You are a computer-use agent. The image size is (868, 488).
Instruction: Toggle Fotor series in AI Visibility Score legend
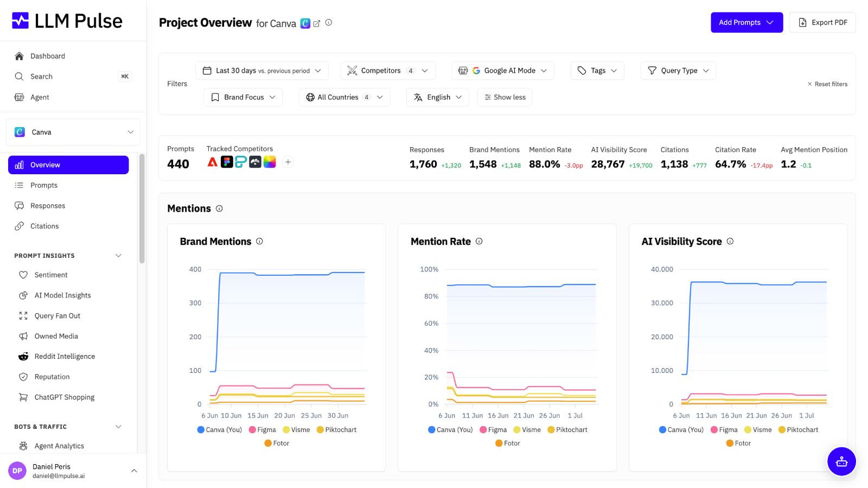738,443
